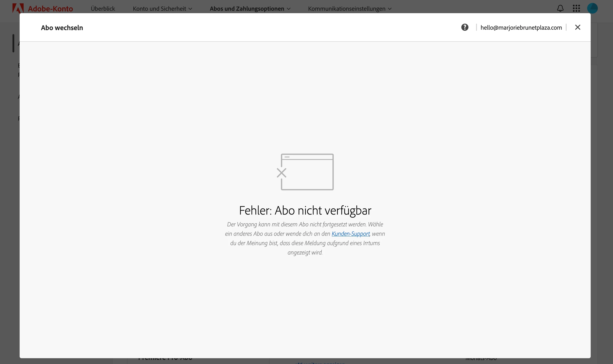Follow the Kunden-Support link
Viewport: 613px width, 364px height.
click(350, 234)
